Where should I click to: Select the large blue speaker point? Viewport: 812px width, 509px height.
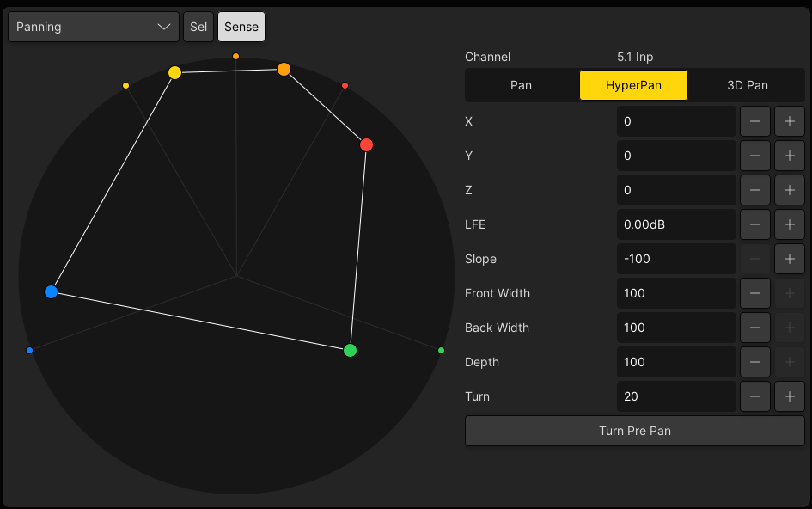click(x=51, y=292)
